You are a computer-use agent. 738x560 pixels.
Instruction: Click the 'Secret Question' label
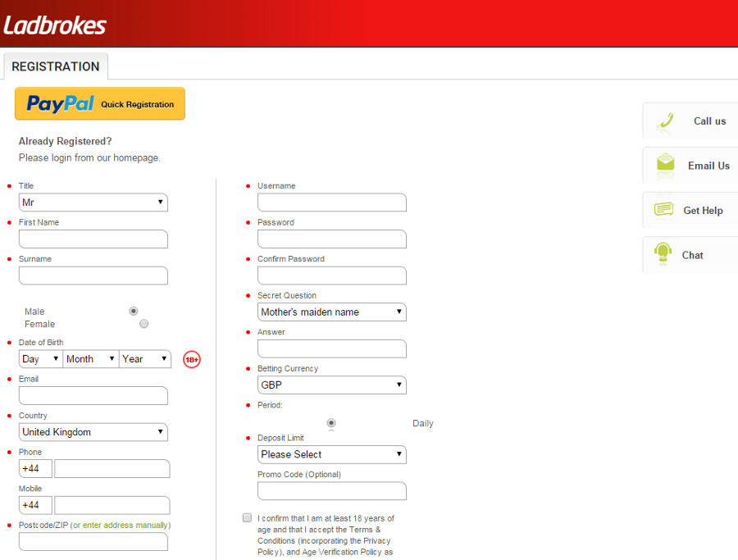point(287,295)
